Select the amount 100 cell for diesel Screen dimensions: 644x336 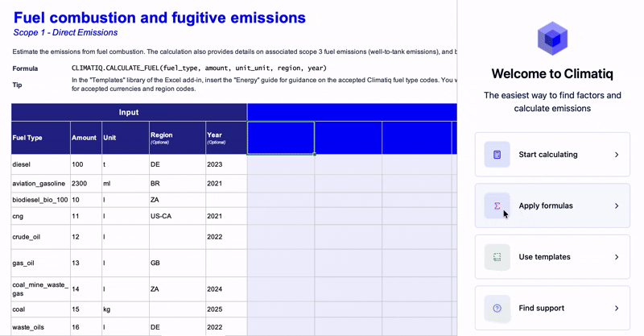pyautogui.click(x=86, y=164)
